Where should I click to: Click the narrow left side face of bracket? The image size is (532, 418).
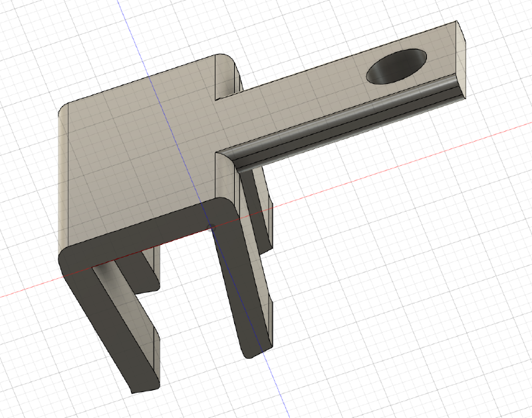coord(64,180)
